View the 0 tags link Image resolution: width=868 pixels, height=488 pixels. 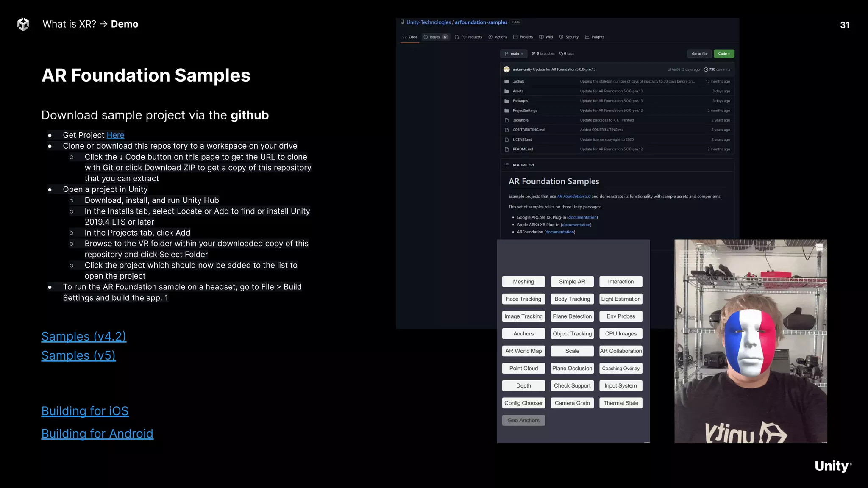566,54
